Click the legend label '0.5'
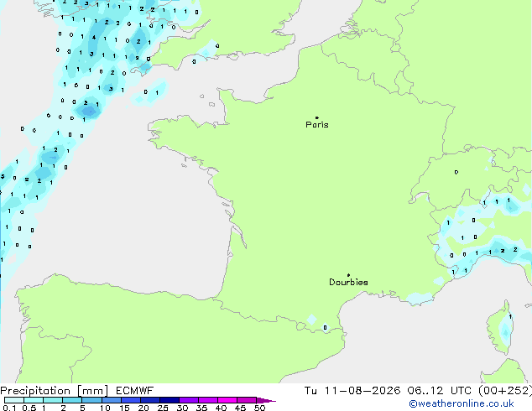 click(x=29, y=408)
